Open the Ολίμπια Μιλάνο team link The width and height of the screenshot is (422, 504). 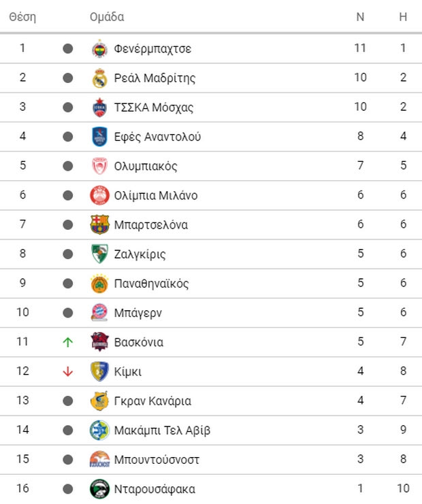156,195
